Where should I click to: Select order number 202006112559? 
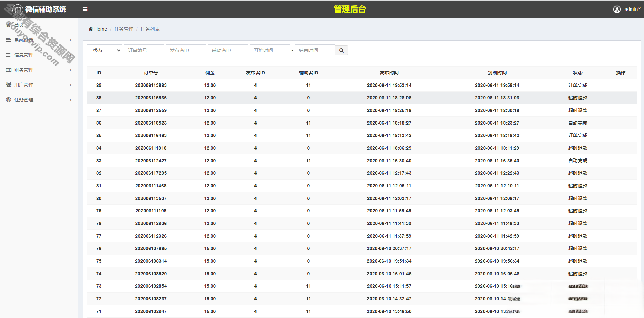pos(151,110)
